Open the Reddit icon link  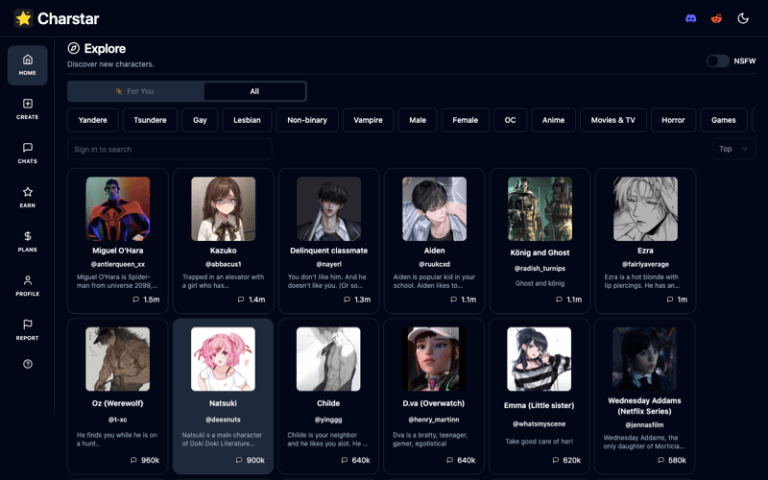tap(717, 19)
